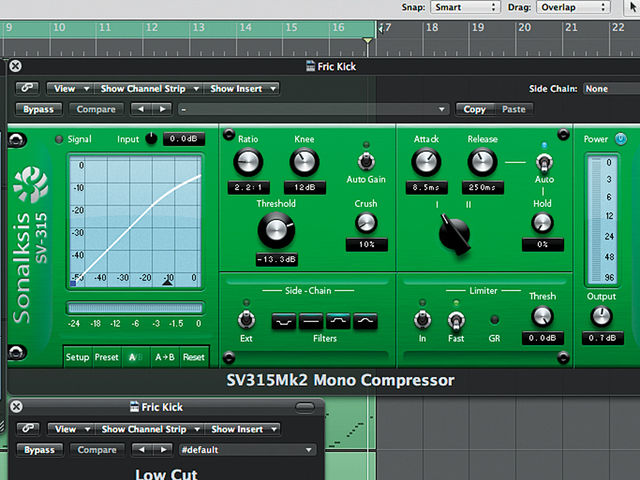This screenshot has width=640, height=480.
Task: Go to next preset in compressor window
Action: point(162,109)
